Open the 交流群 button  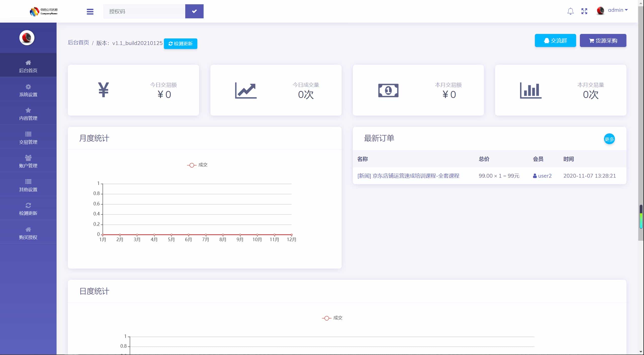(x=555, y=40)
